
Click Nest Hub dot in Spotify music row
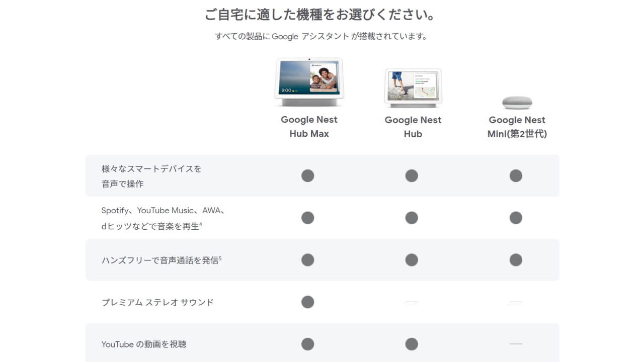tap(412, 218)
